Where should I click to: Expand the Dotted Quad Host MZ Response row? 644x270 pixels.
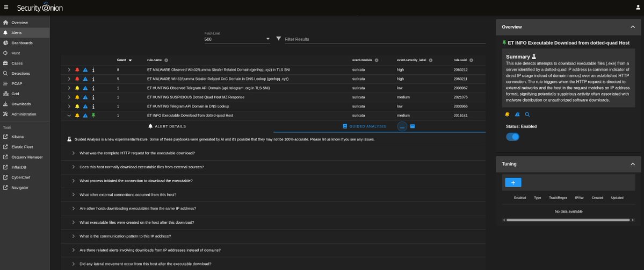click(69, 97)
